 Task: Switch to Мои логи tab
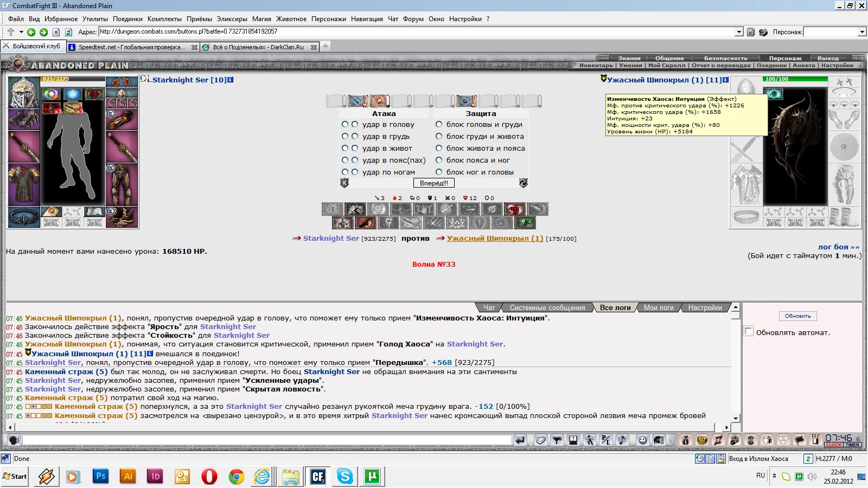(659, 307)
